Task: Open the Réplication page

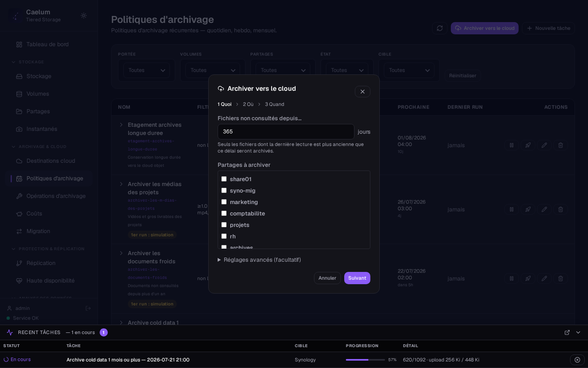Action: pyautogui.click(x=49, y=263)
